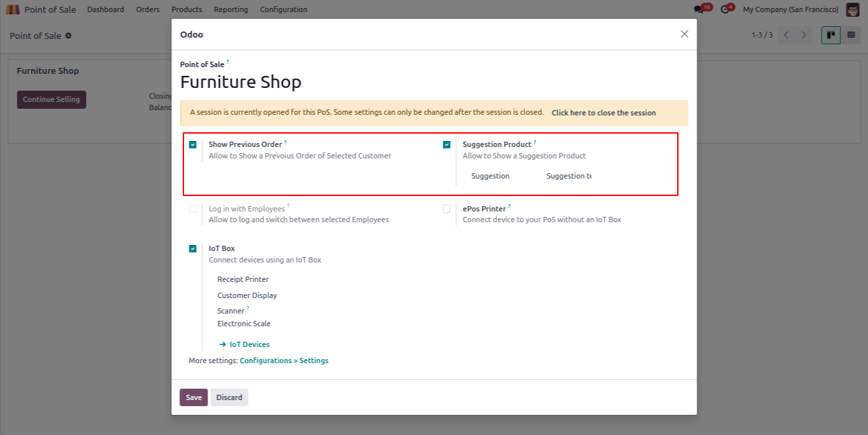Click Continue Selling on Furniture Shop card
868x435 pixels.
point(52,99)
